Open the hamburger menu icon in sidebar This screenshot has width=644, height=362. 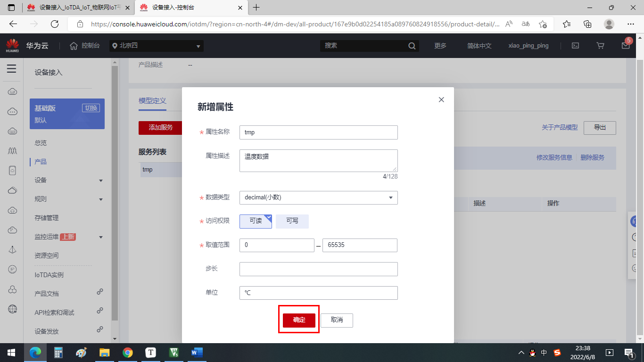pos(11,69)
